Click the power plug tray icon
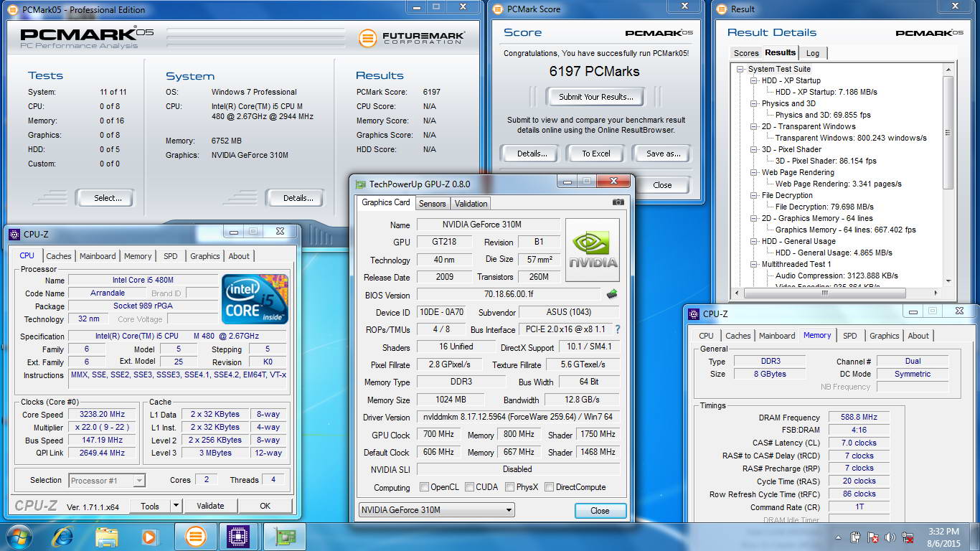 [x=856, y=537]
